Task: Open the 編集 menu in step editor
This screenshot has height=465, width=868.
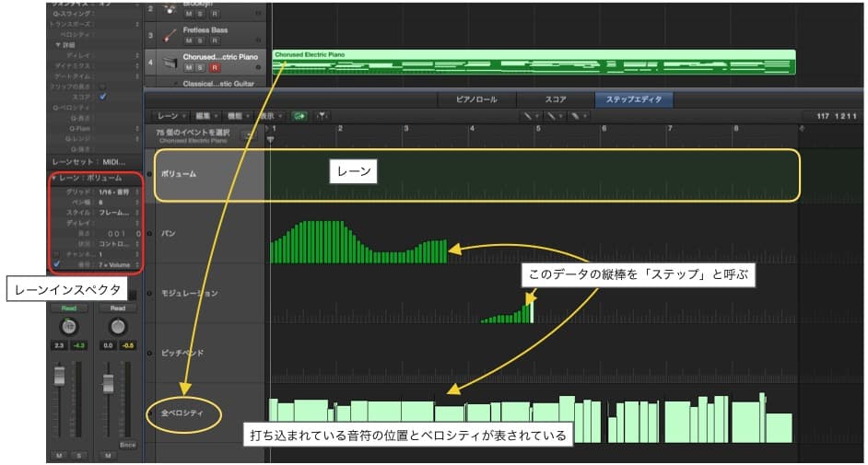Action: [x=205, y=116]
